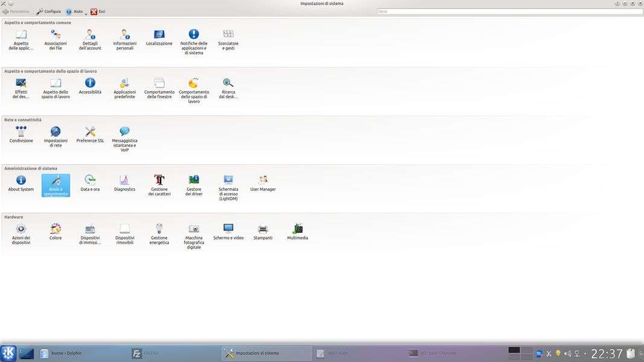The width and height of the screenshot is (644, 362).
Task: Open Messaggistica istantanea e VoIP
Action: point(124,139)
